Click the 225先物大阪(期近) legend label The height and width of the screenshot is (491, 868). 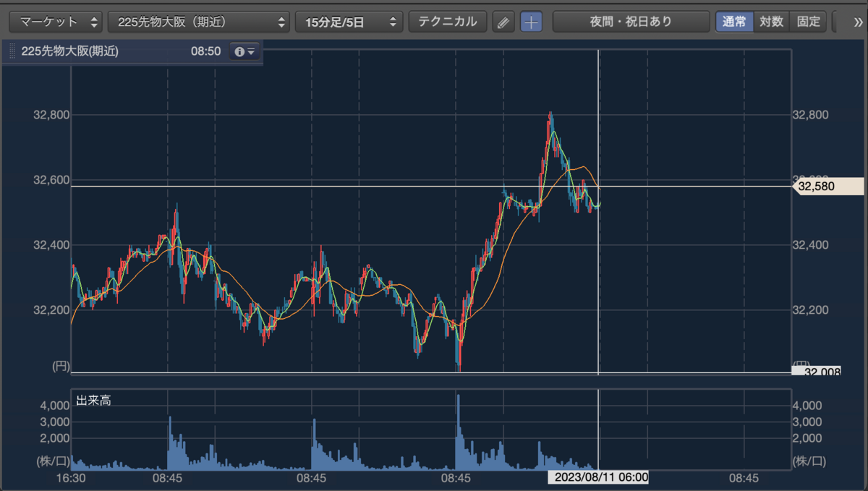(x=70, y=51)
